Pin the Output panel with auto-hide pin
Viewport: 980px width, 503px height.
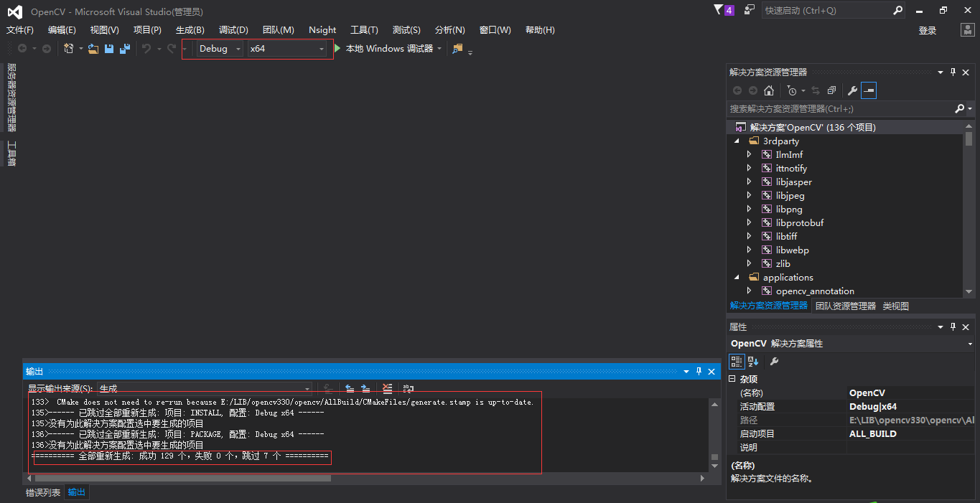click(x=699, y=371)
